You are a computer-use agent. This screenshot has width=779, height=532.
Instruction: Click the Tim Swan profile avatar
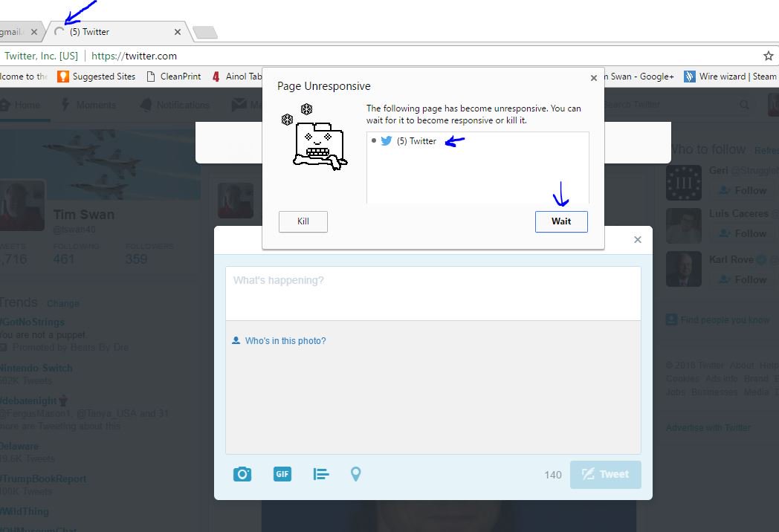22,205
